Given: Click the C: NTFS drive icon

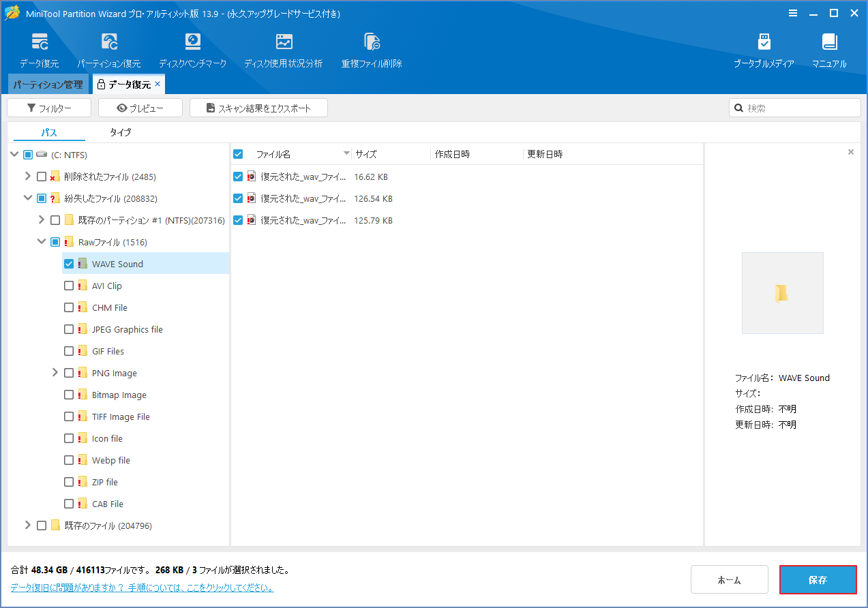Looking at the screenshot, I should click(42, 155).
